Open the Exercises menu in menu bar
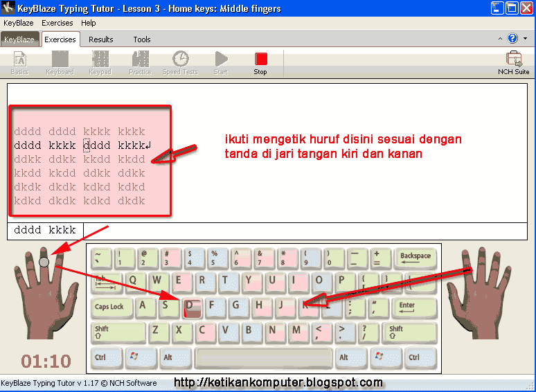The image size is (536, 392). pyautogui.click(x=57, y=23)
